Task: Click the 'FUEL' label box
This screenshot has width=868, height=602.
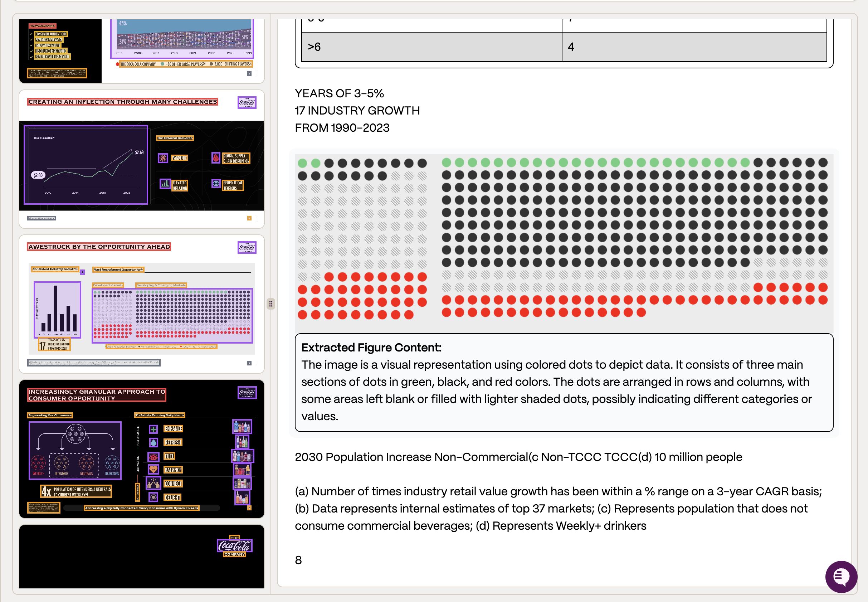Action: (x=170, y=456)
